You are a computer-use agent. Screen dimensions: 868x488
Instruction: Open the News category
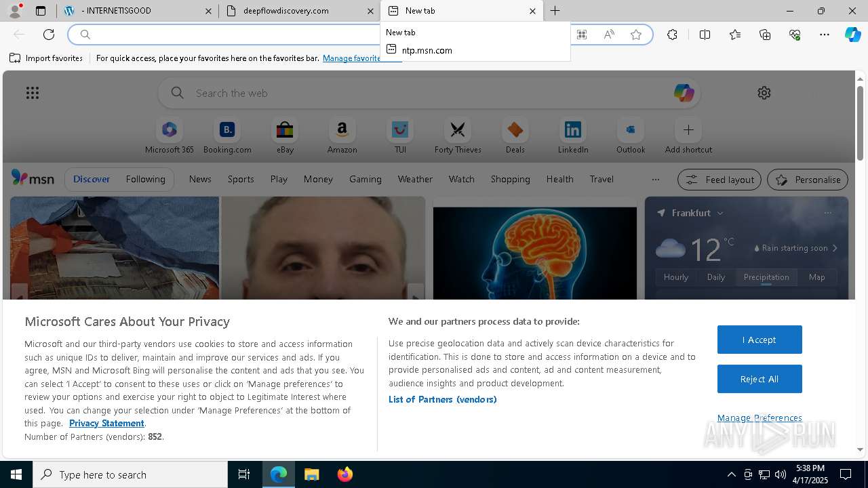(200, 179)
